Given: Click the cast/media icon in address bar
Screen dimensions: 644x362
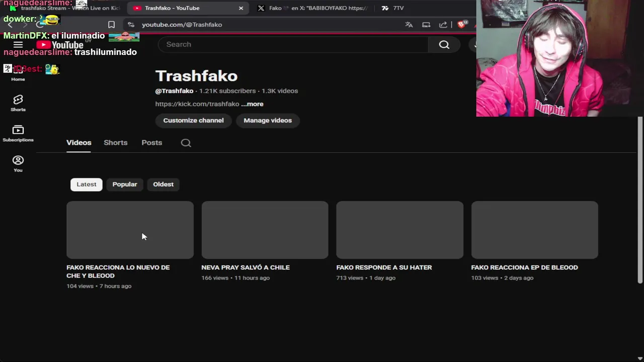Looking at the screenshot, I should click(x=426, y=25).
